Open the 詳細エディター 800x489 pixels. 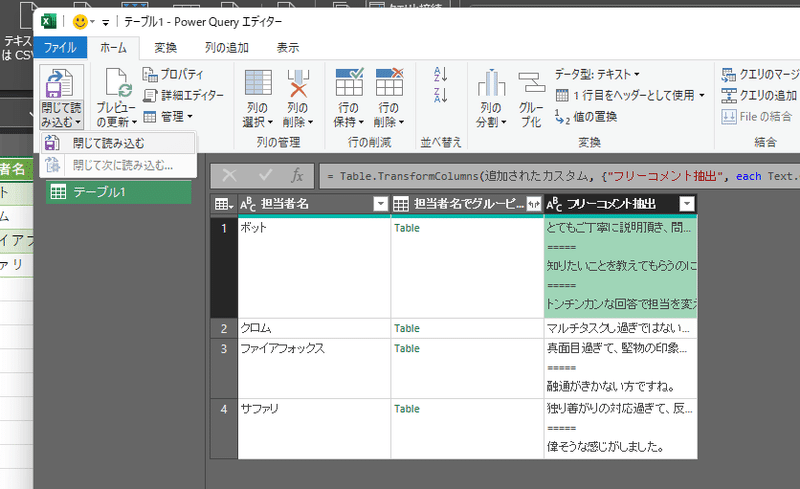(183, 95)
